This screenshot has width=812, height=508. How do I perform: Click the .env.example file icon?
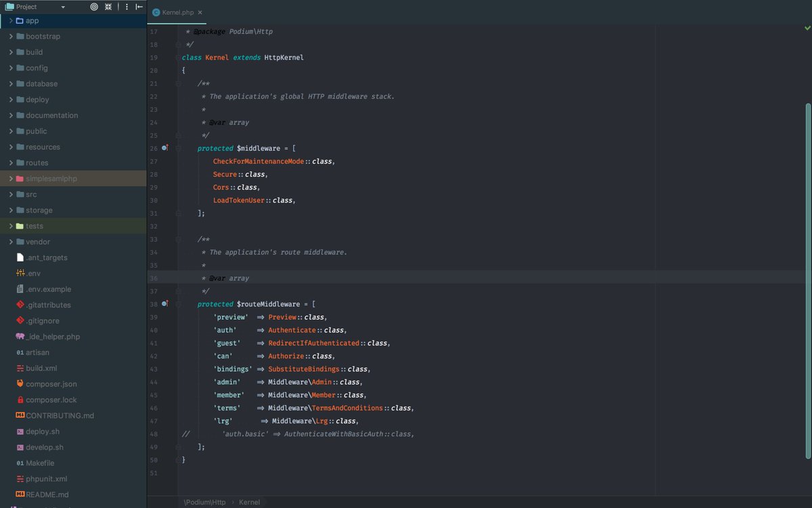[x=20, y=289]
